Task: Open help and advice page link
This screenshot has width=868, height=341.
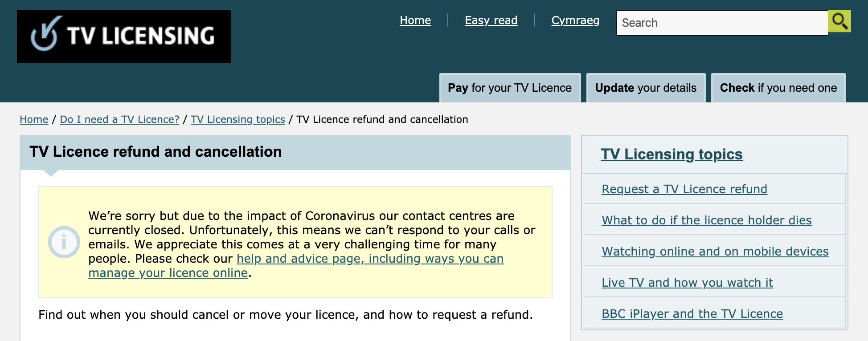Action: point(296,266)
